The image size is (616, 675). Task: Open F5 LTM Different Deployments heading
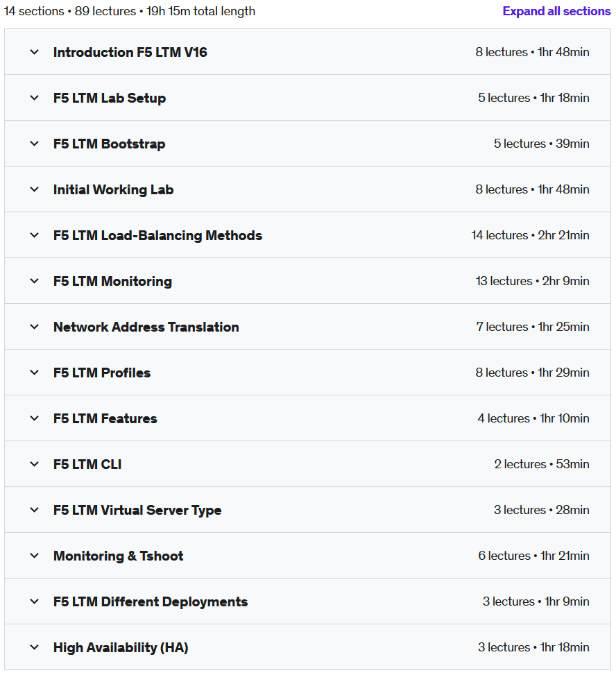[151, 602]
